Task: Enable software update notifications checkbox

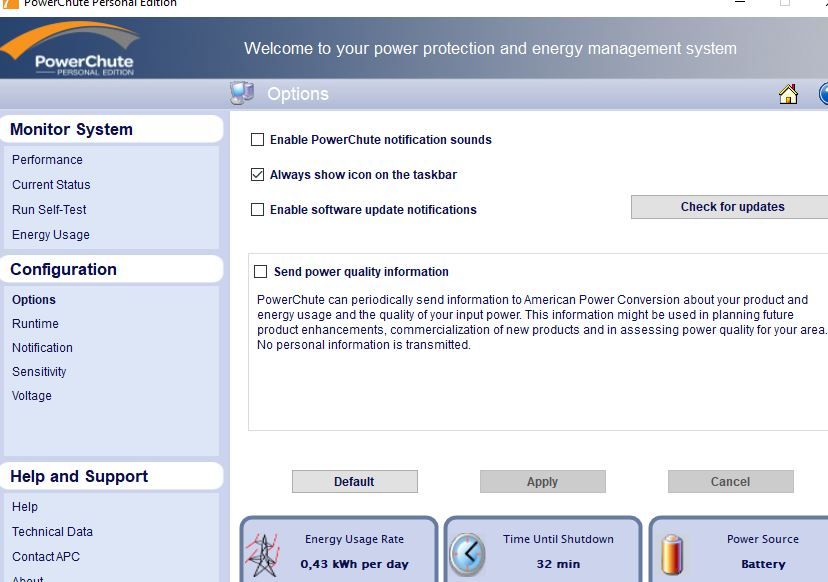Action: [257, 210]
